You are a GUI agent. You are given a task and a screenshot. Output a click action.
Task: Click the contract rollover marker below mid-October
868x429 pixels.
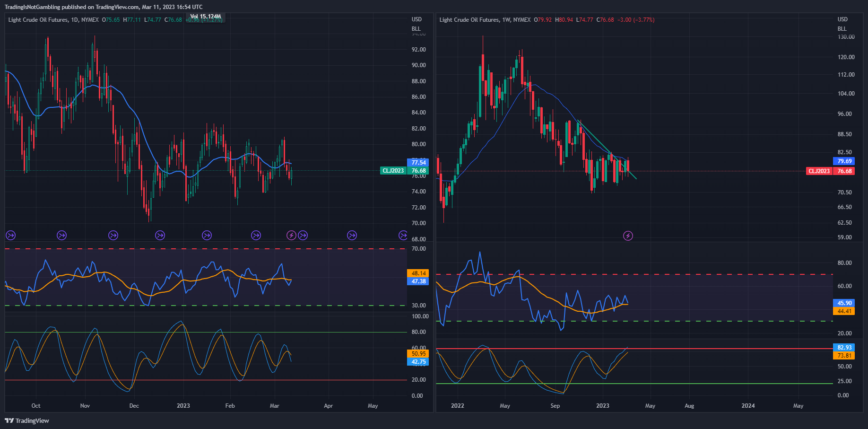tap(61, 235)
